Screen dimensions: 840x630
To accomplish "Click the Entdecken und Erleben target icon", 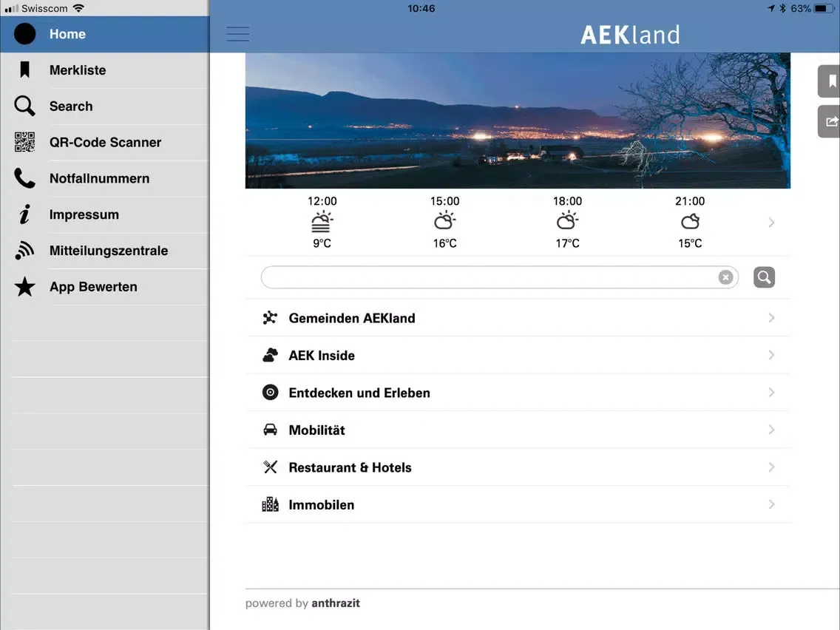I will tap(270, 392).
